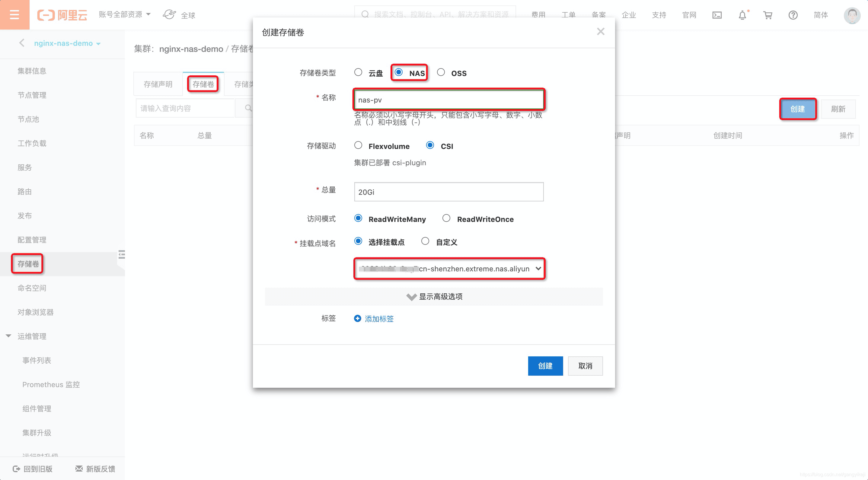Open the 挂载点域名 dropdown

(448, 268)
